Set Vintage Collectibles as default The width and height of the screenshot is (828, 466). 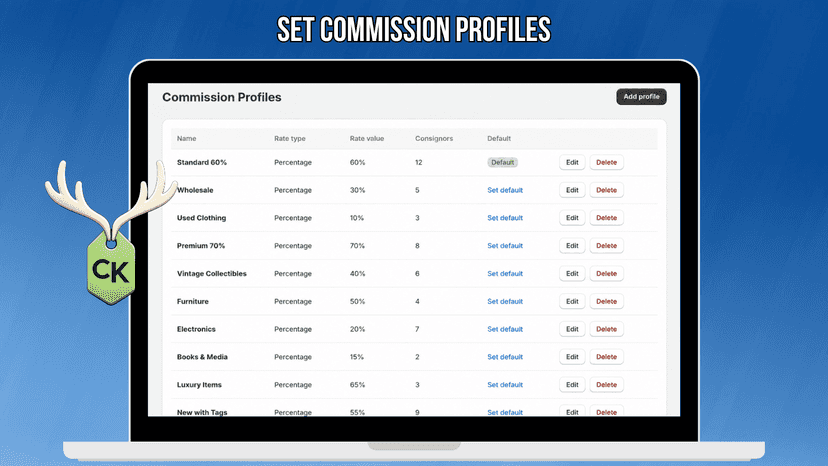click(x=505, y=274)
